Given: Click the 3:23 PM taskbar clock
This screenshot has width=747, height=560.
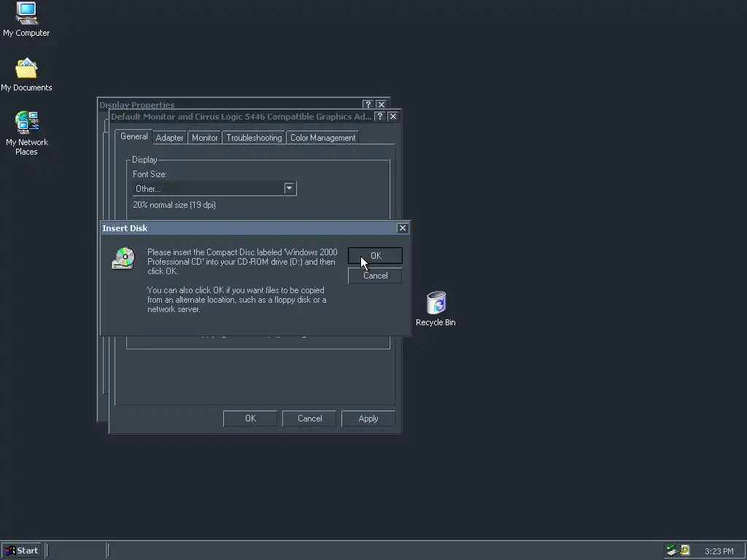Looking at the screenshot, I should [719, 551].
